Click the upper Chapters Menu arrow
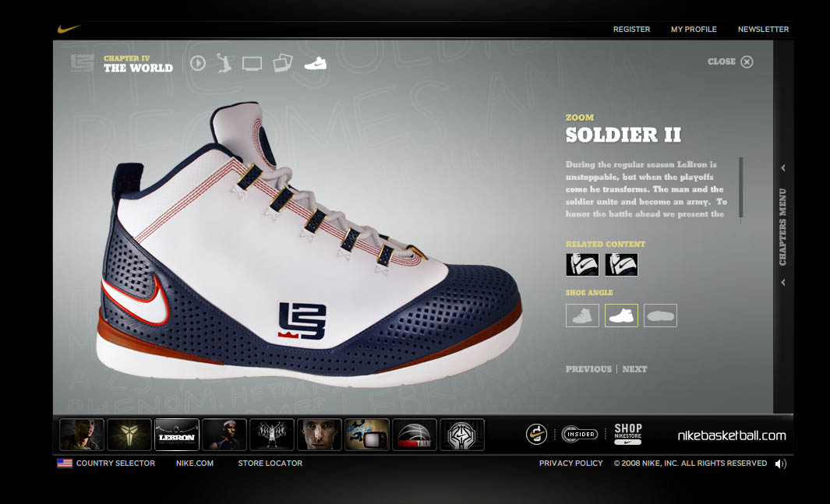The width and height of the screenshot is (830, 504). [783, 168]
